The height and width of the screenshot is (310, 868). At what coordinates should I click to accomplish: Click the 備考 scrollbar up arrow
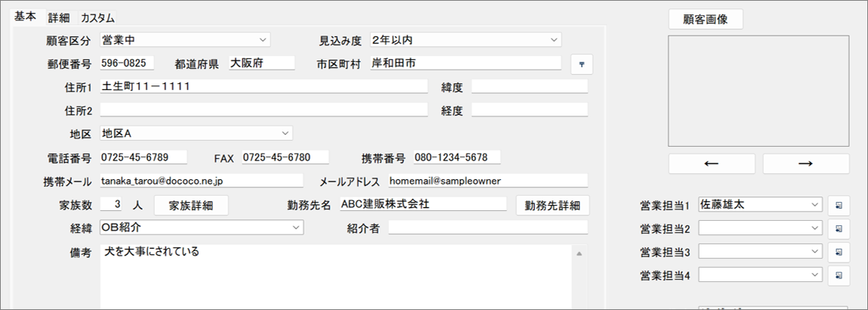click(x=578, y=253)
